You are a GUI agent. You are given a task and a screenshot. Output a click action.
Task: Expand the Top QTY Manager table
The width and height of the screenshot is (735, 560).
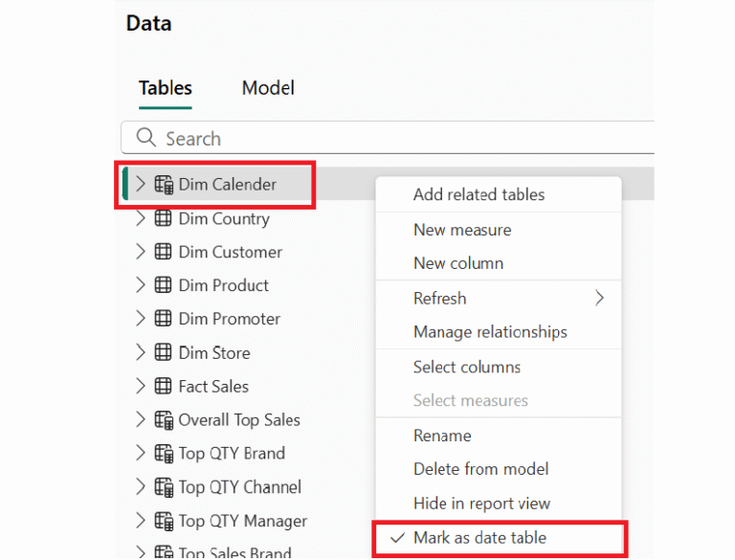140,521
